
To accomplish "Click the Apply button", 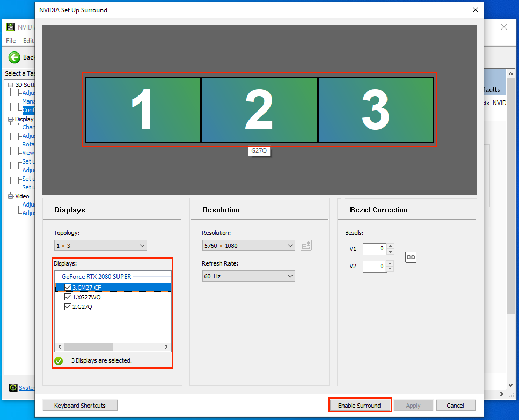I will point(413,406).
